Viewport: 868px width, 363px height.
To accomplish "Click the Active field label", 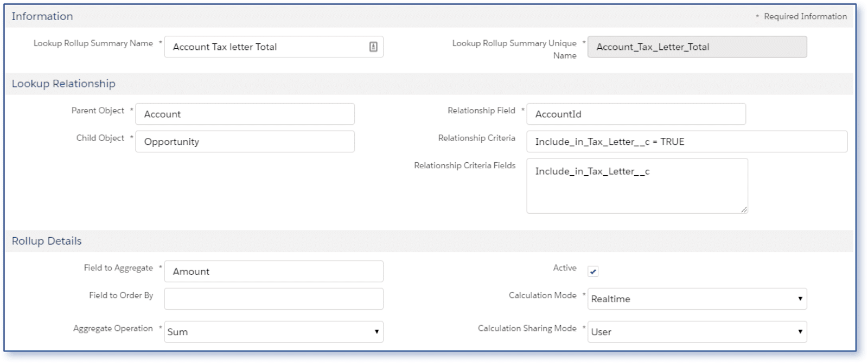I will click(564, 268).
